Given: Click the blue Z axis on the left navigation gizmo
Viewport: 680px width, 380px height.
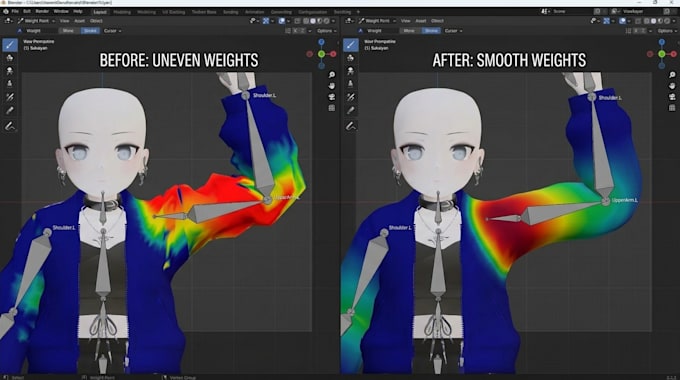Looking at the screenshot, I should 321,42.
